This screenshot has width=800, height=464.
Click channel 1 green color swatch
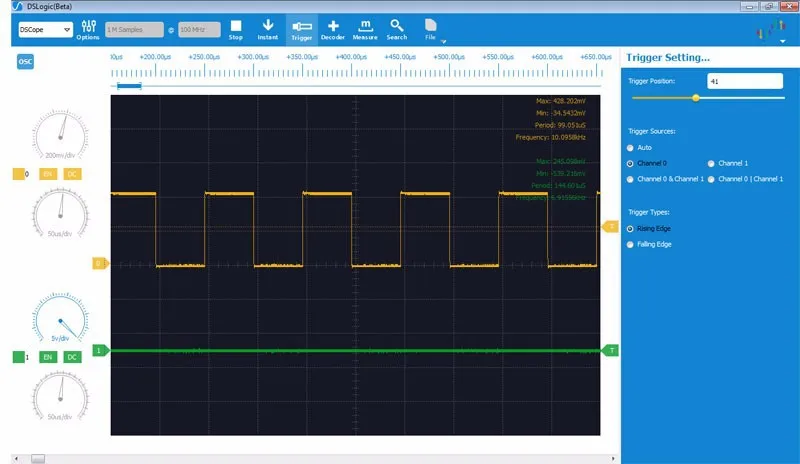tap(18, 357)
